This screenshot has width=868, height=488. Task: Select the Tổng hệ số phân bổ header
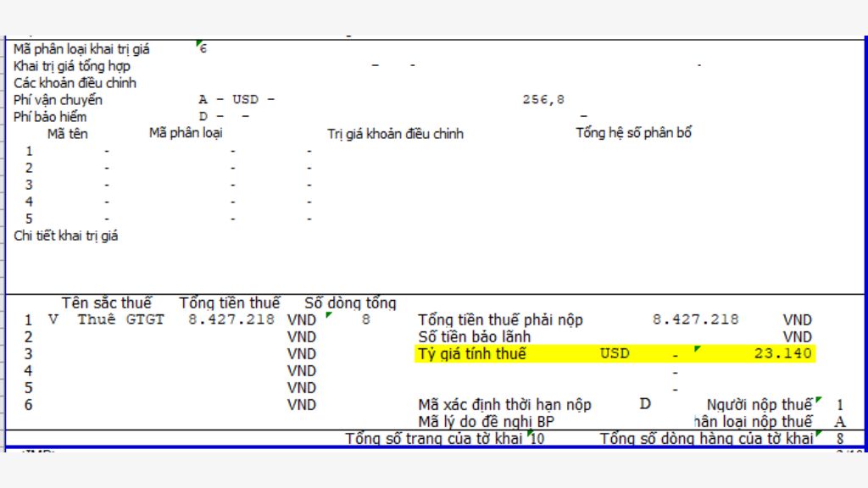tap(633, 133)
